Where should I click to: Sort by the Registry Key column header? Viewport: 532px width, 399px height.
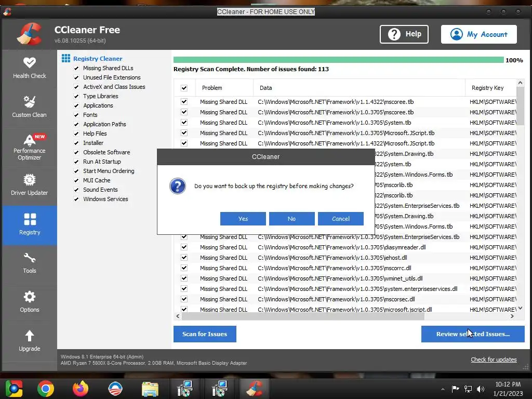click(490, 88)
